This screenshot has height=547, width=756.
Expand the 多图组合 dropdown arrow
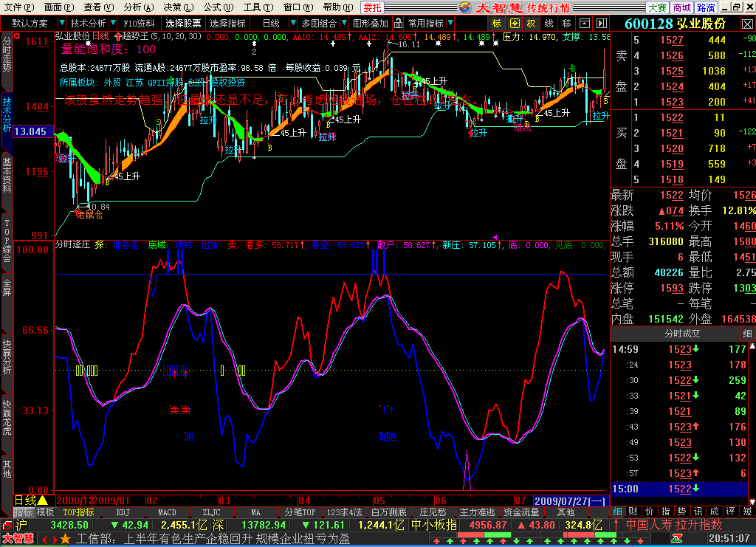tap(344, 23)
